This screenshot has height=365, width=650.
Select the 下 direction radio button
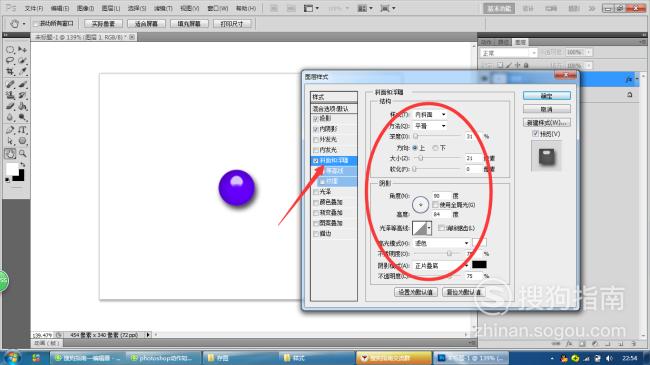tap(435, 148)
